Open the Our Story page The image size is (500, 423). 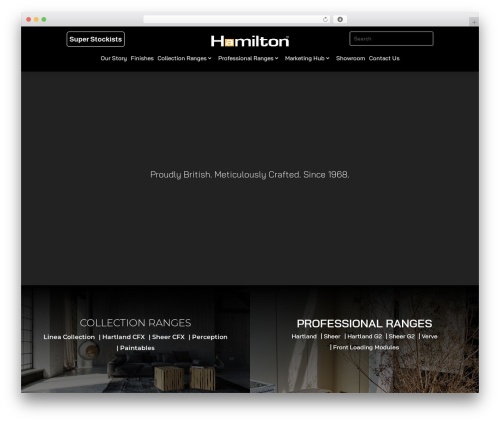(x=114, y=58)
